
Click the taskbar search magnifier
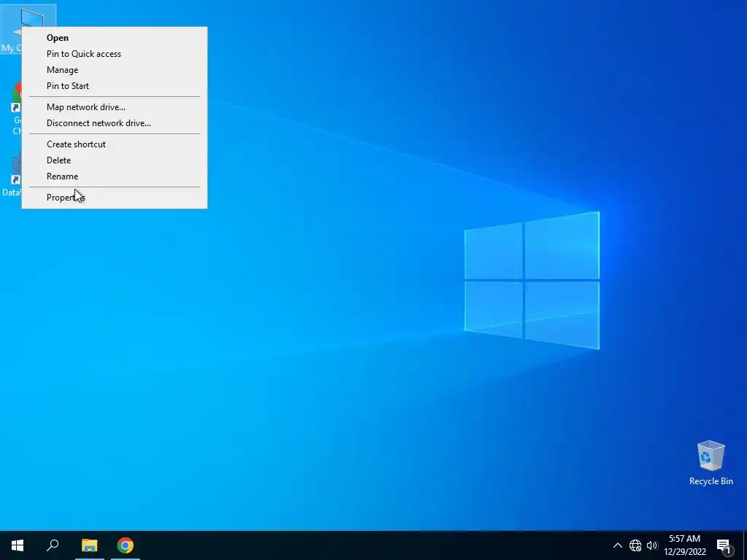(x=53, y=545)
